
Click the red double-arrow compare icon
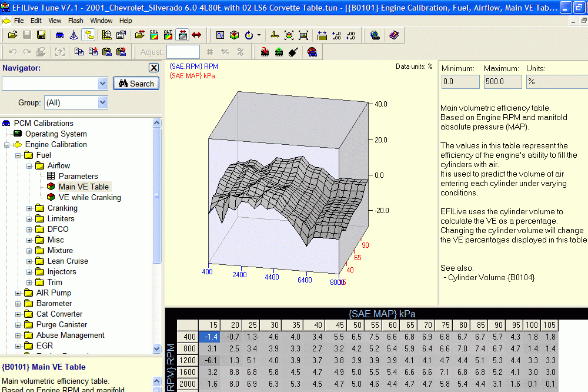196,35
